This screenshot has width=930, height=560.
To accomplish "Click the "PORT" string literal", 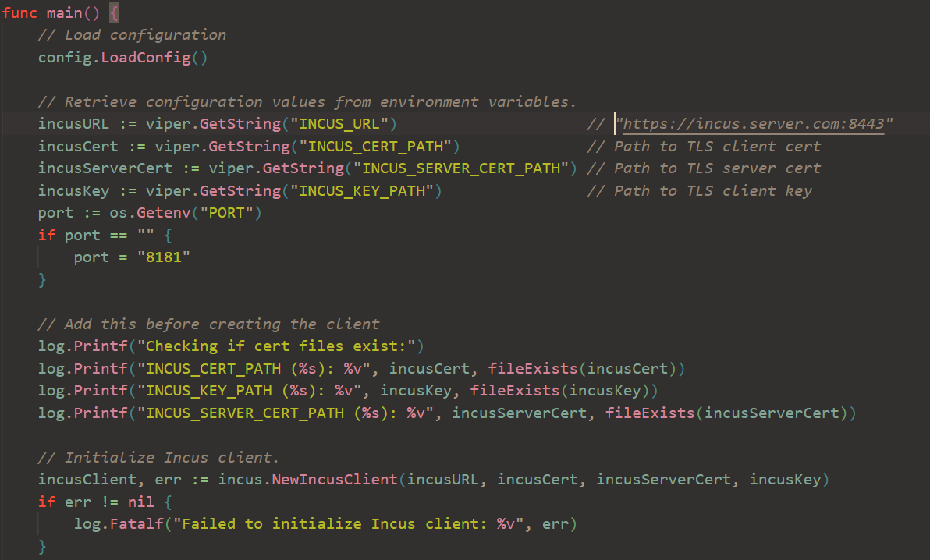I will tap(226, 213).
